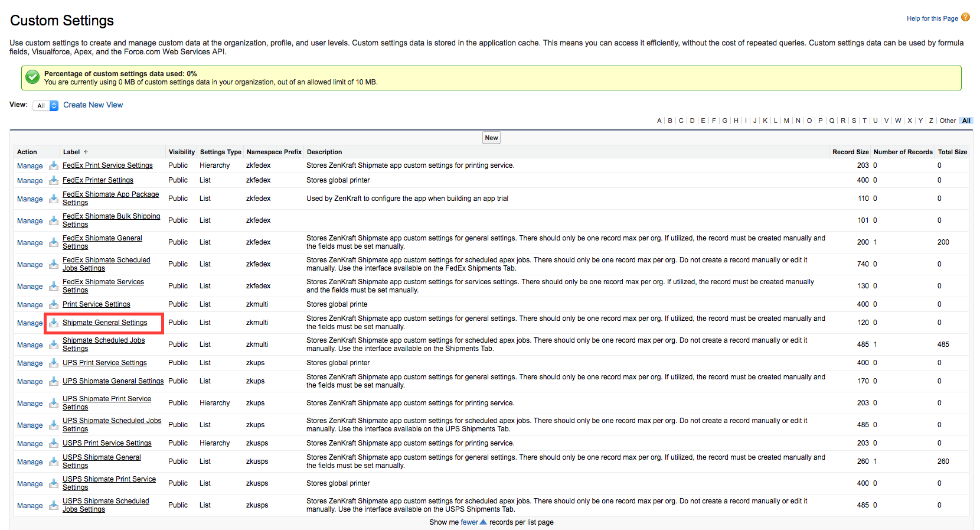This screenshot has height=530, width=980.
Task: Open the View dropdown set to All
Action: (45, 106)
